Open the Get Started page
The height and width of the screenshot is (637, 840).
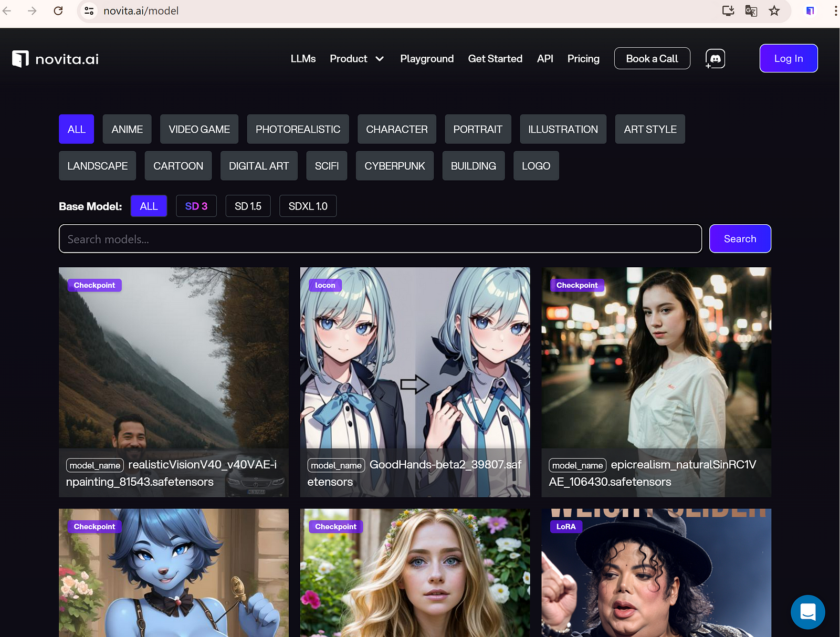click(495, 59)
